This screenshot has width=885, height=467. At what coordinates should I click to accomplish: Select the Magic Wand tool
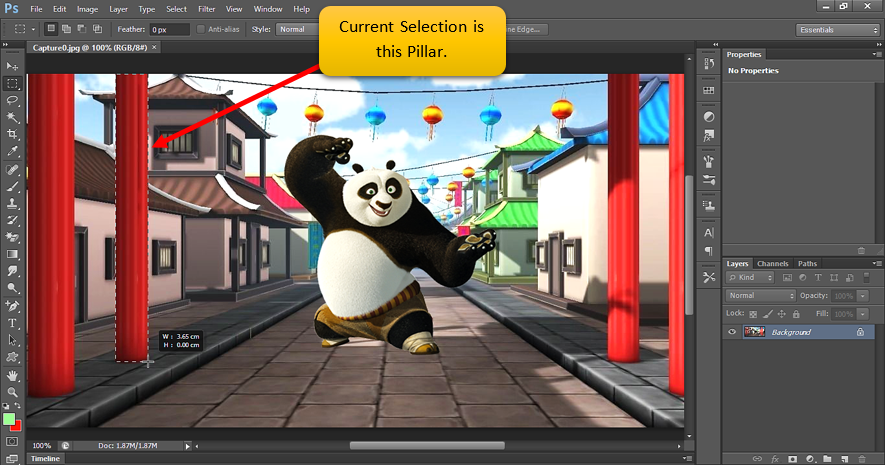[x=12, y=117]
